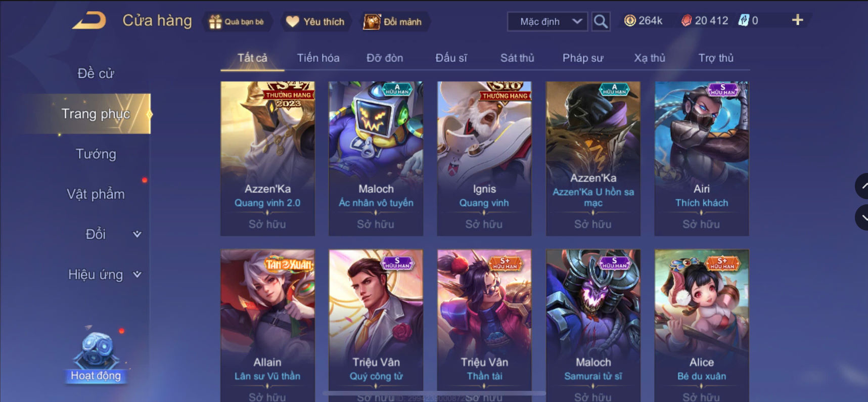Open the Đổi mảnh exchange icon
868x402 pixels.
(x=372, y=21)
